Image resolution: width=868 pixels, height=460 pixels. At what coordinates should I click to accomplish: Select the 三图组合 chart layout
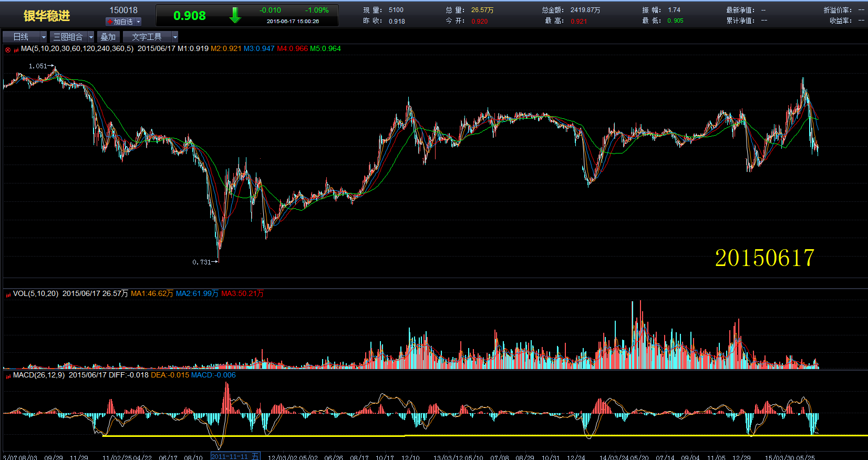[x=68, y=37]
